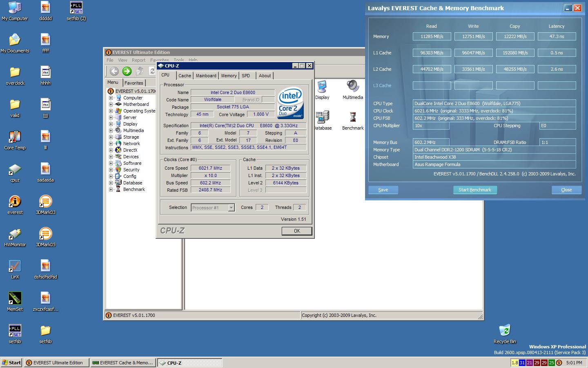Expand the Network node in EVEREST tree
588x368 pixels.
111,144
